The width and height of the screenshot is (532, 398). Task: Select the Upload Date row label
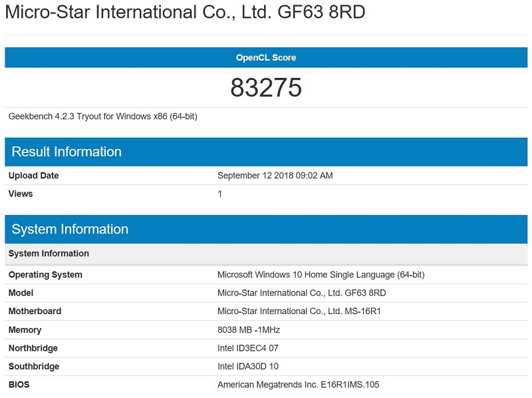[x=33, y=176]
